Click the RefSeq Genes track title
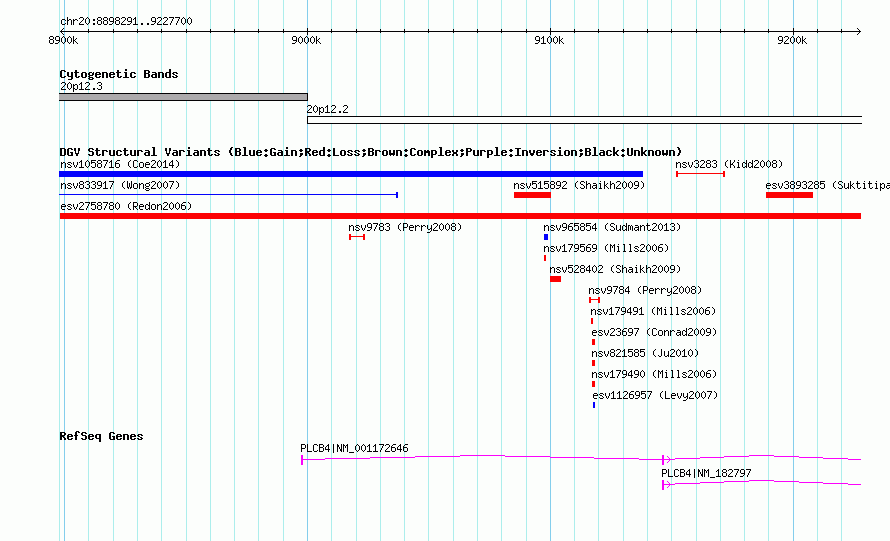The height and width of the screenshot is (541, 890). point(101,436)
